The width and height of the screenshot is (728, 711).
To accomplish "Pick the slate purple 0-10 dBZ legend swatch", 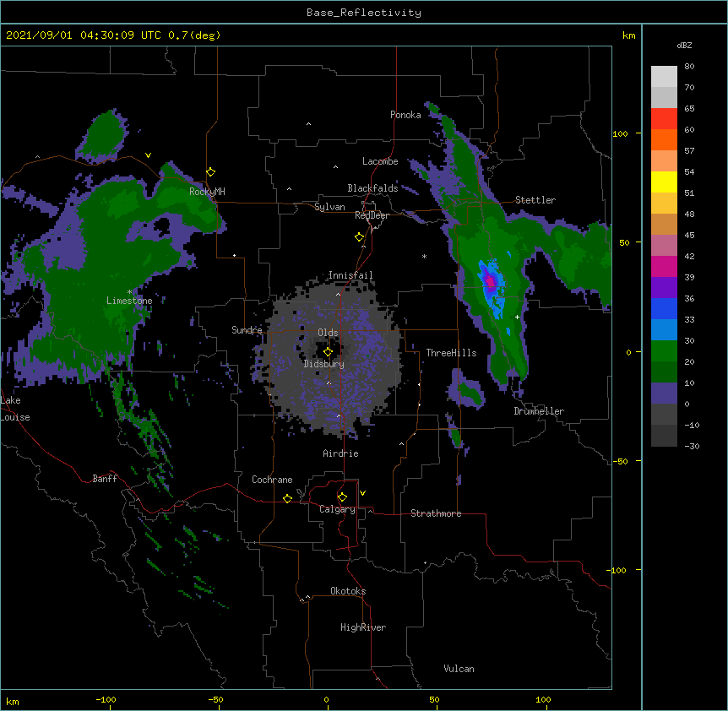I will coord(664,393).
